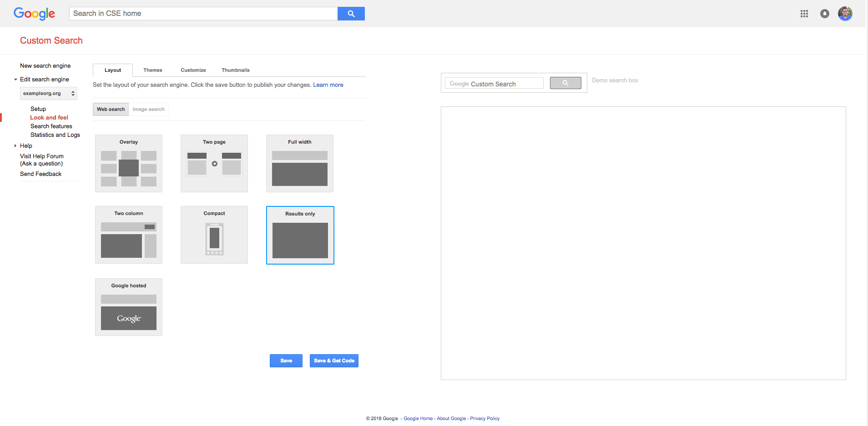Viewport: 868px width, 426px height.
Task: Open New search engine
Action: coord(45,66)
